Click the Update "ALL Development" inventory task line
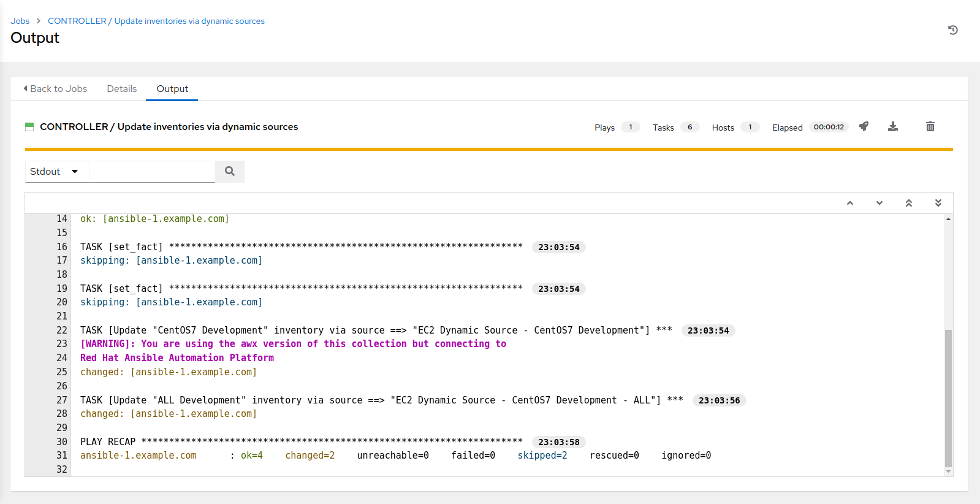980x504 pixels. click(381, 400)
